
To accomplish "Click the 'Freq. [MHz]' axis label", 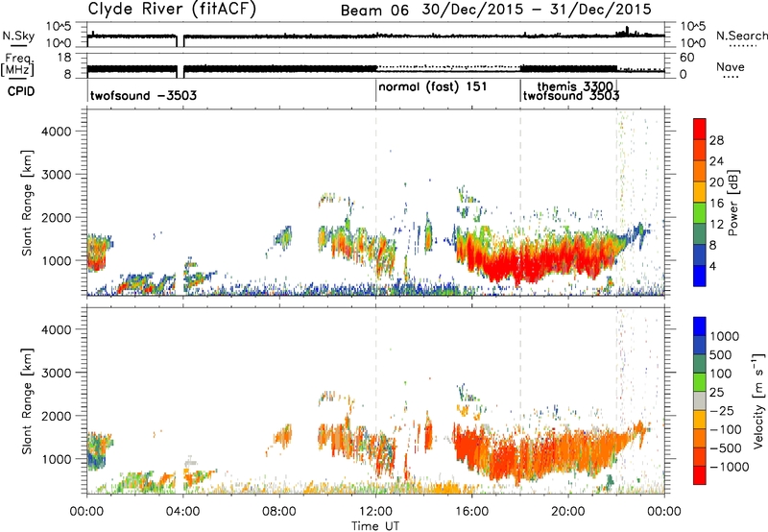I will [x=17, y=64].
